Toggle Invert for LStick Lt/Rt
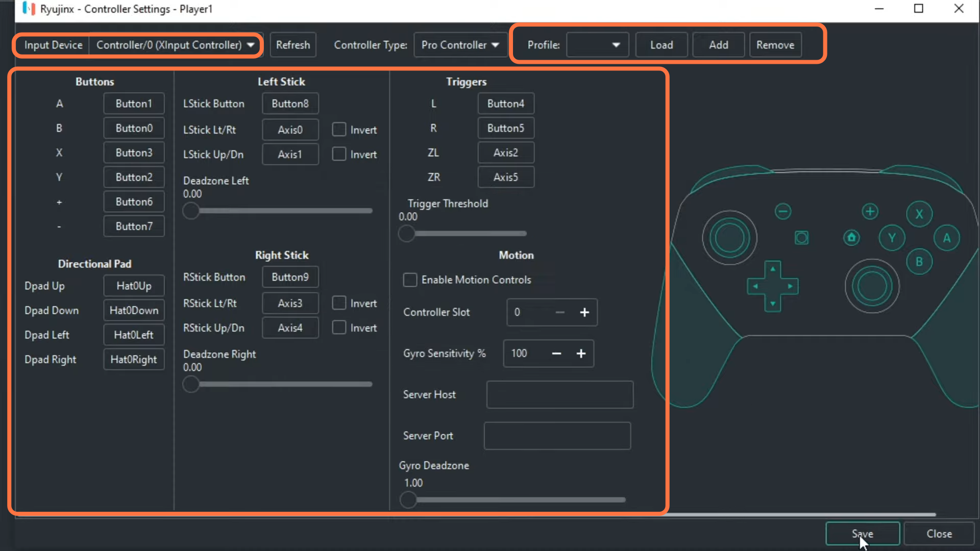The height and width of the screenshot is (551, 980). click(x=339, y=130)
